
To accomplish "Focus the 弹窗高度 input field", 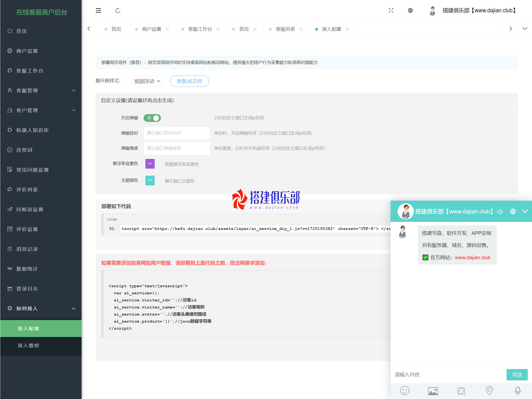I will click(177, 148).
